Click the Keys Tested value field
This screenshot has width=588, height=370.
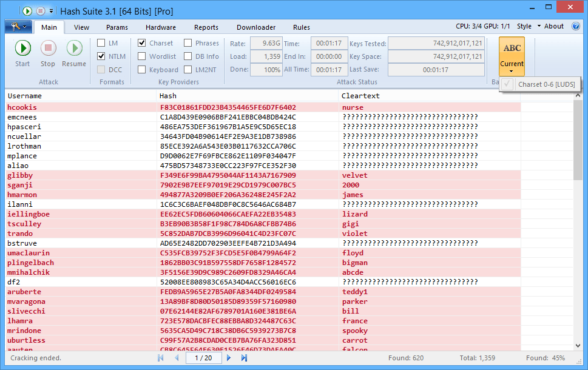point(436,43)
